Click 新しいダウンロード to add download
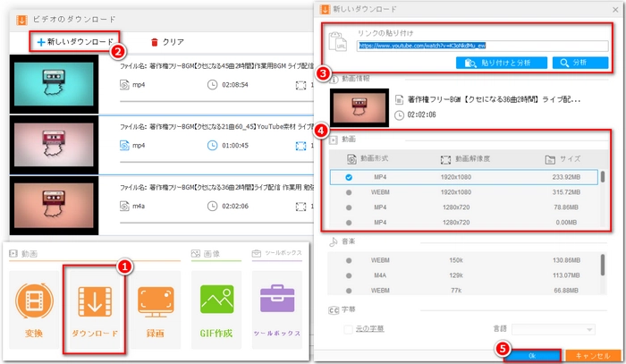This screenshot has height=364, width=626. [74, 42]
